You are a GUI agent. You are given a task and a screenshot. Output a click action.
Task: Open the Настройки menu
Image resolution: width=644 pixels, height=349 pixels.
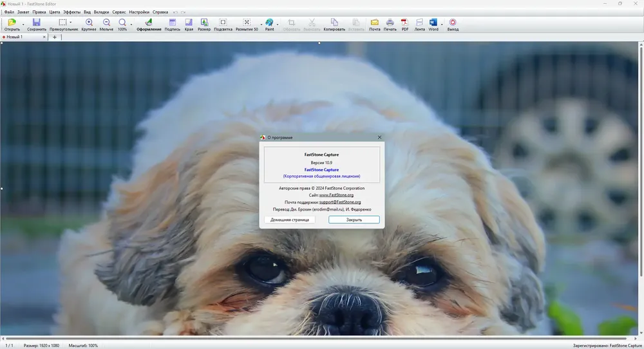pos(139,12)
